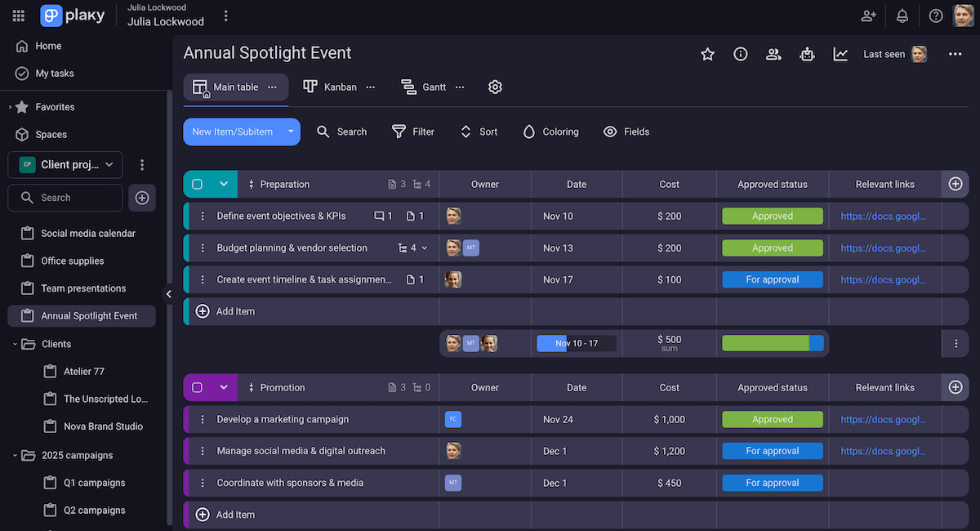Screen dimensions: 980x531
Task: Select all items in Promotion group
Action: point(197,387)
